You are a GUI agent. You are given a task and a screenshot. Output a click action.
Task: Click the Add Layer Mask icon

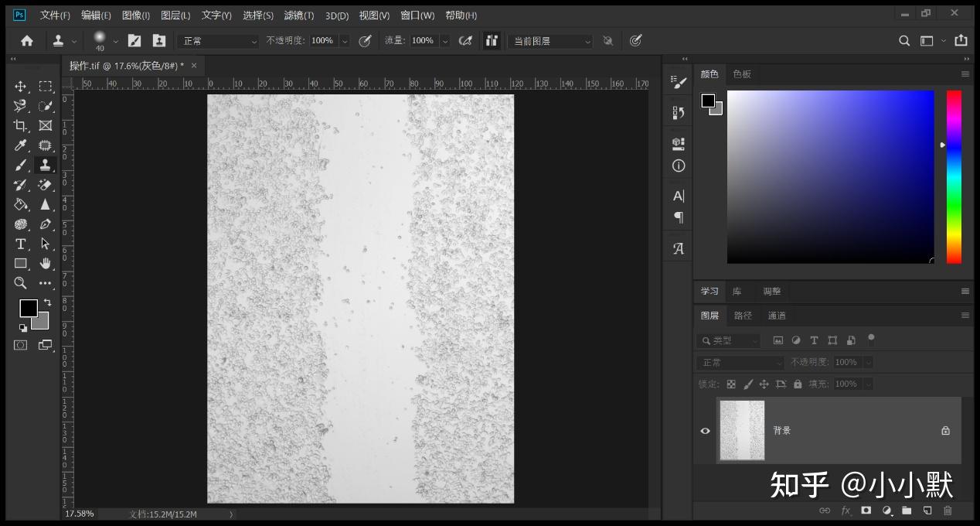[866, 511]
